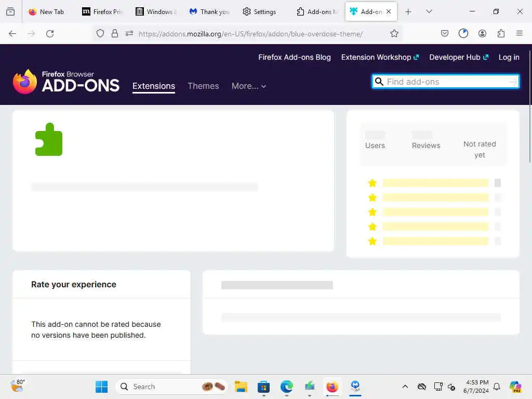Viewport: 532px width, 399px height.
Task: Open the circular toolbar extension icon
Action: coord(463,33)
